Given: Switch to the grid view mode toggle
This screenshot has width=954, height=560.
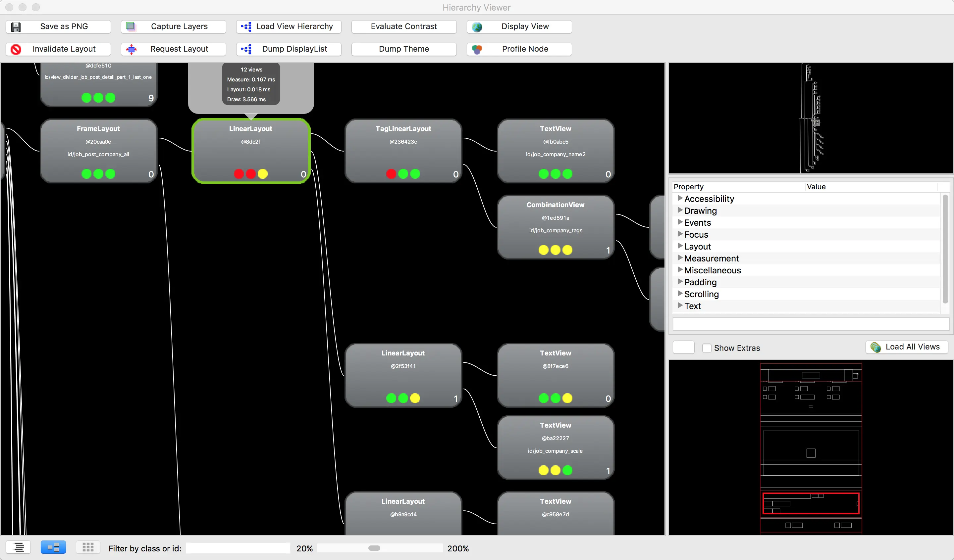Looking at the screenshot, I should tap(88, 547).
